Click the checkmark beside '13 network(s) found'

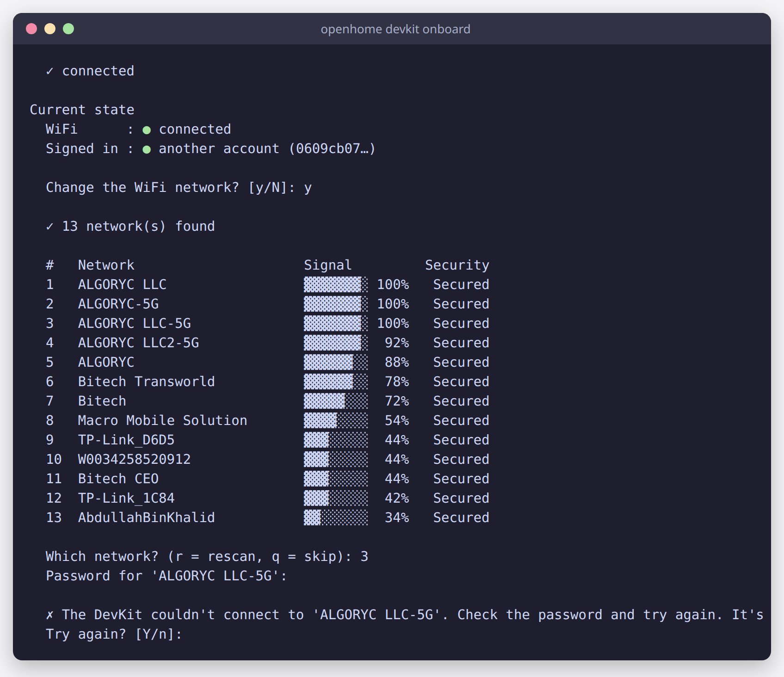[x=49, y=226]
